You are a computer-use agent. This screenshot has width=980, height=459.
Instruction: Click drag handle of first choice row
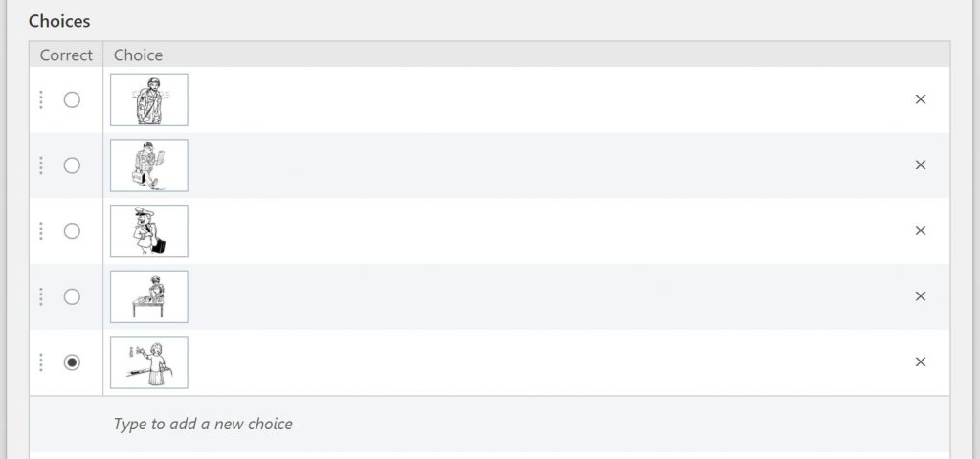[41, 99]
